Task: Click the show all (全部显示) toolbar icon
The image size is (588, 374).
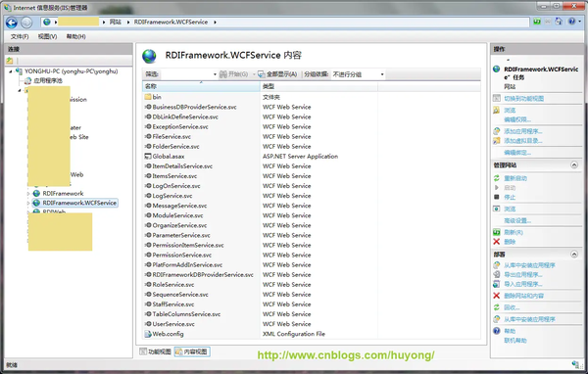Action: (x=262, y=74)
